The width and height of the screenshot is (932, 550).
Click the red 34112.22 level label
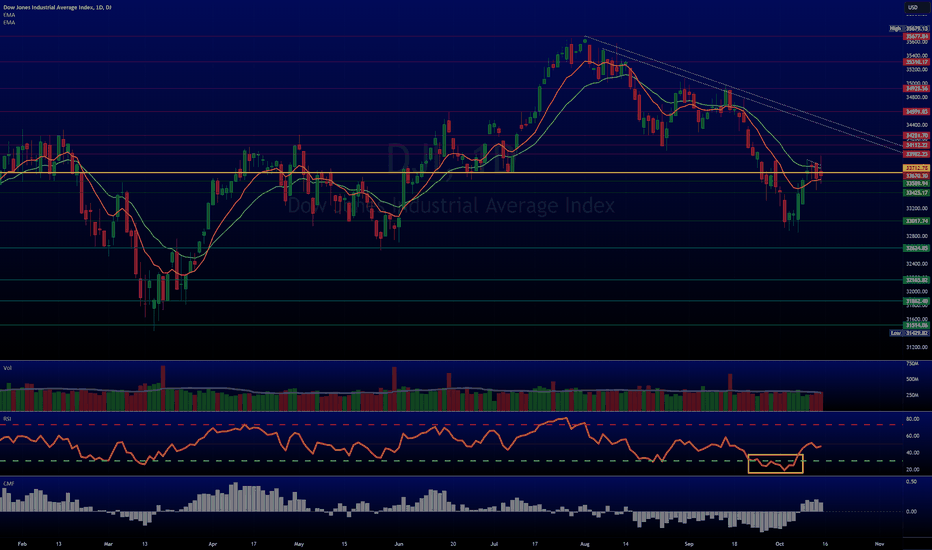tap(916, 145)
